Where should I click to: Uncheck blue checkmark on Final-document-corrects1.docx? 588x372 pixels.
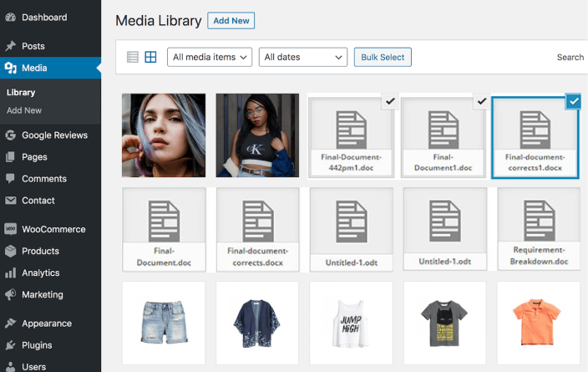pyautogui.click(x=573, y=101)
